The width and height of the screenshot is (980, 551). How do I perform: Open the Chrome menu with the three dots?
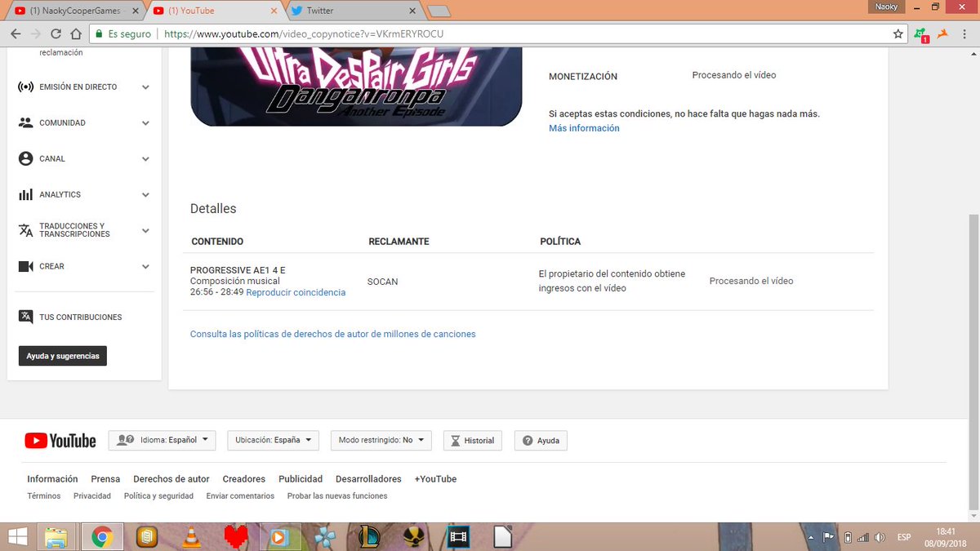point(966,34)
